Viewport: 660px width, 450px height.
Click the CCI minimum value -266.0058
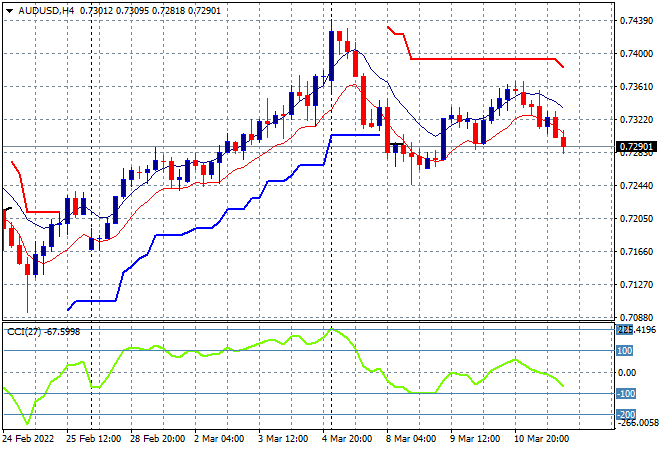(637, 423)
